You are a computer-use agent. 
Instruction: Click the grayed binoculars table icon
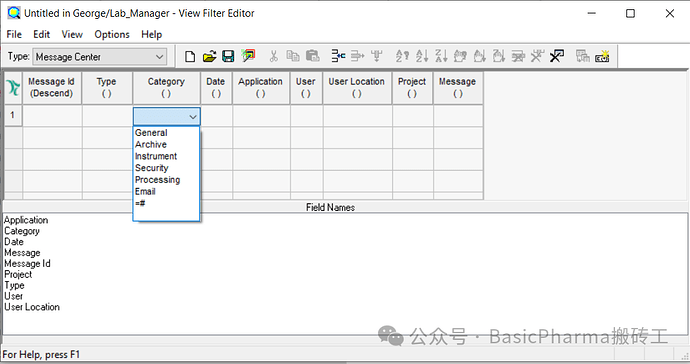[518, 56]
